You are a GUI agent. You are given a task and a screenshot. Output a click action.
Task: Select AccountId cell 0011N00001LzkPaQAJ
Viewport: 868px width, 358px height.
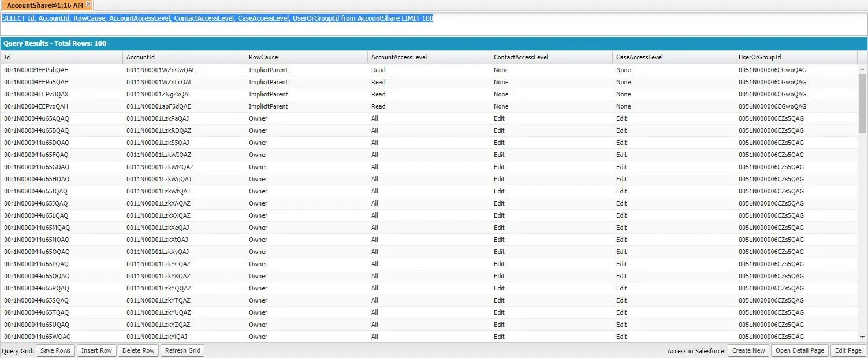[x=184, y=118]
